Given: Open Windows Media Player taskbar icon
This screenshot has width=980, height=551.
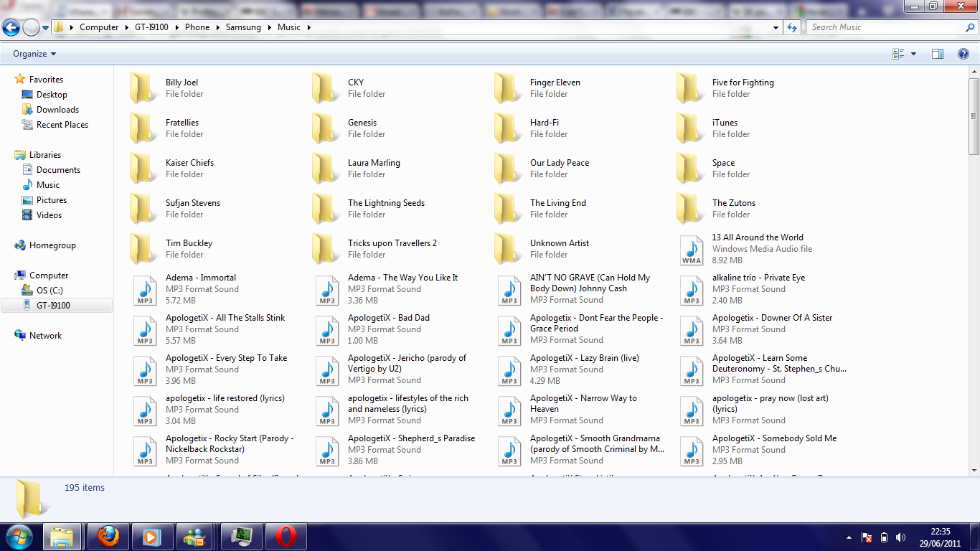Looking at the screenshot, I should pyautogui.click(x=151, y=537).
